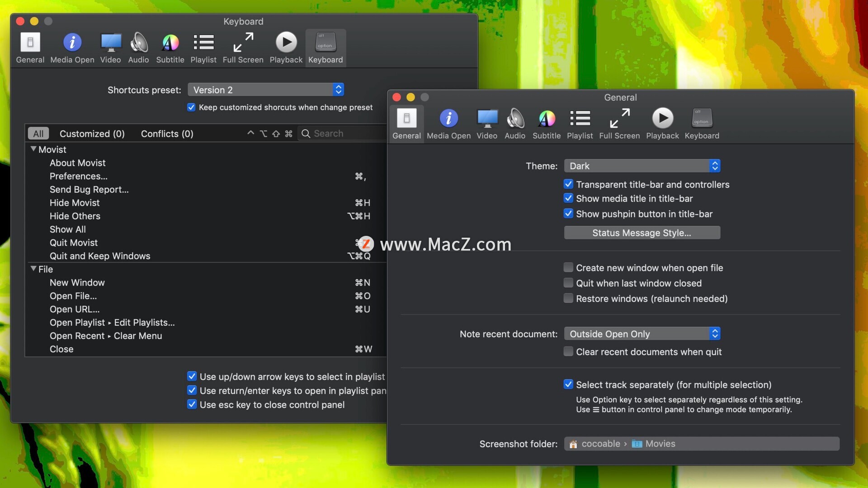Select Quit Movist shortcut row

pos(206,243)
